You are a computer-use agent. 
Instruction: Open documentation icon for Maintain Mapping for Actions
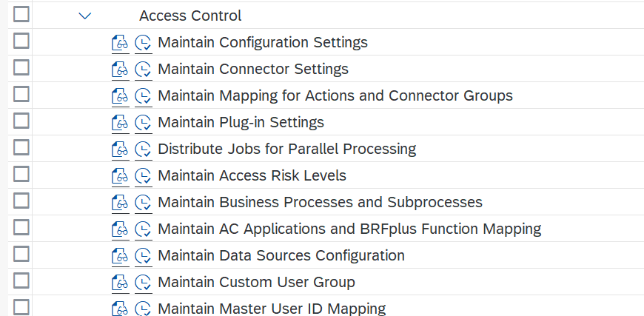[120, 95]
